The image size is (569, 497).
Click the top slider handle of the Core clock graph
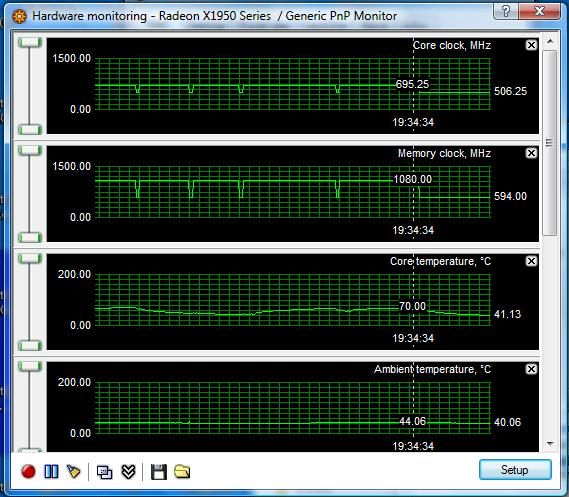click(30, 42)
